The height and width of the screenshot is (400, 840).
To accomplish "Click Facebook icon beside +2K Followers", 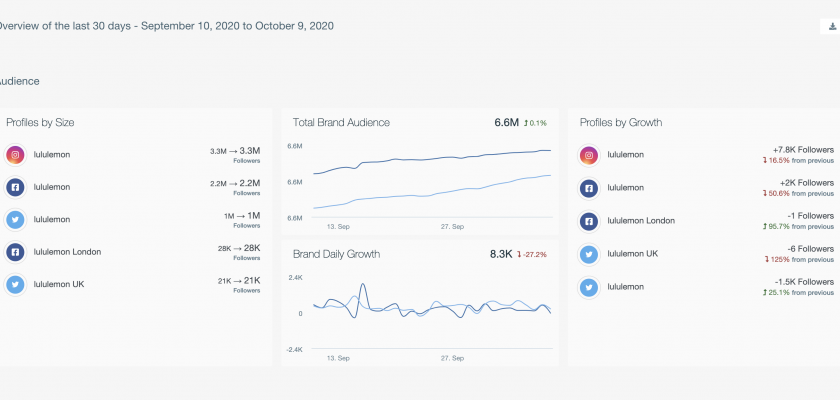I will (589, 187).
